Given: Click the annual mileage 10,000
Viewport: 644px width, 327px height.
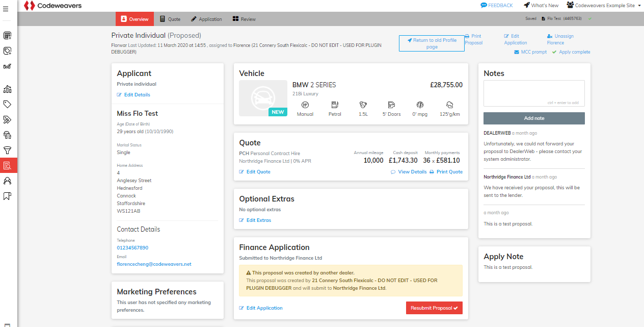Looking at the screenshot, I should click(x=373, y=160).
